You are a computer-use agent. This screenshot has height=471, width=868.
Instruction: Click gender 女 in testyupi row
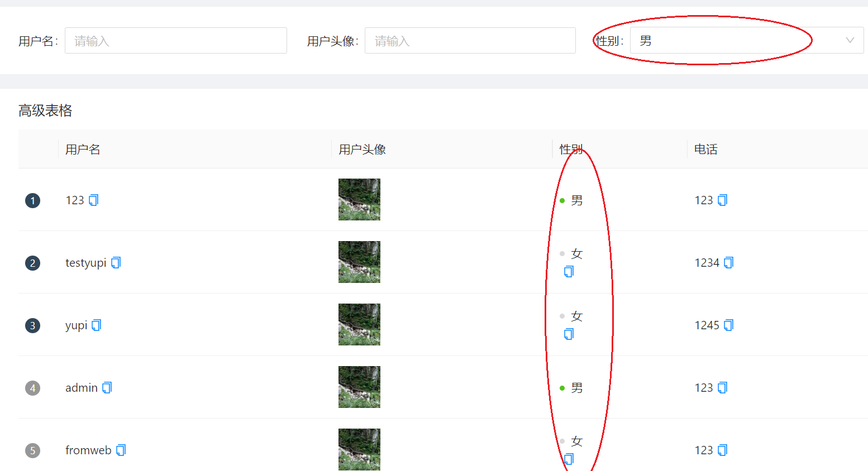(576, 254)
